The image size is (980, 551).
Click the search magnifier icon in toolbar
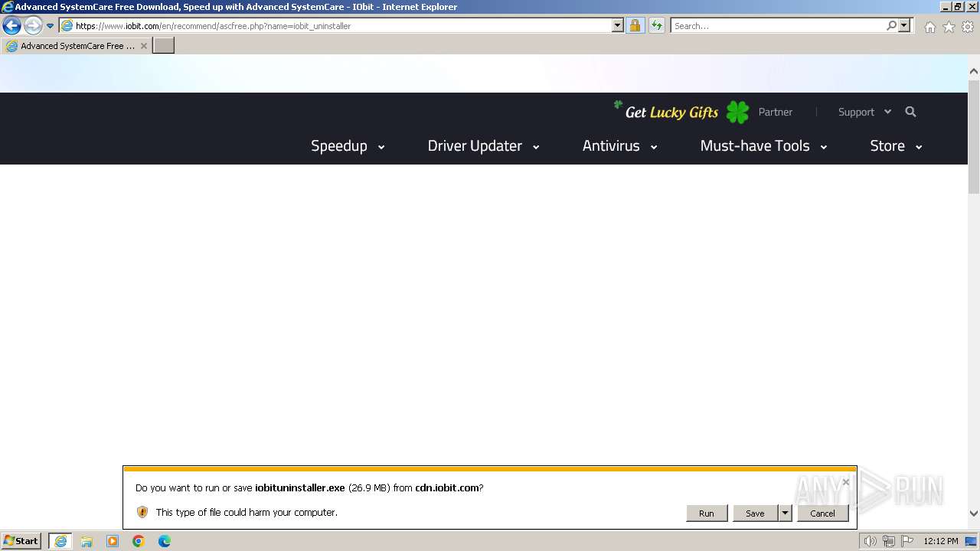891,25
